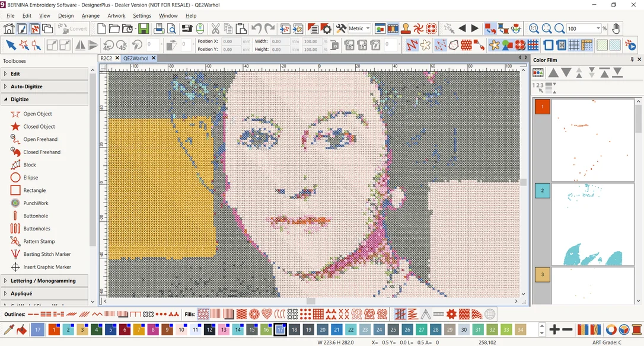Click the Redo arrow icon

pos(269,28)
